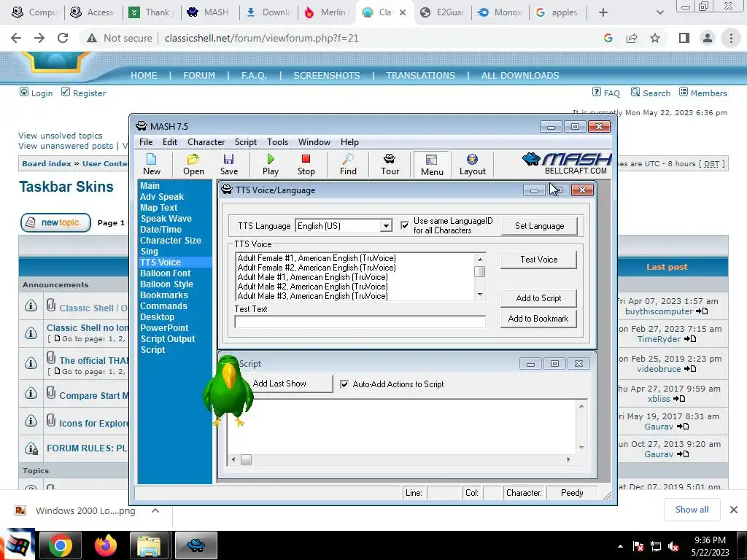Select Adv Speak in the MASH sidebar

161,197
